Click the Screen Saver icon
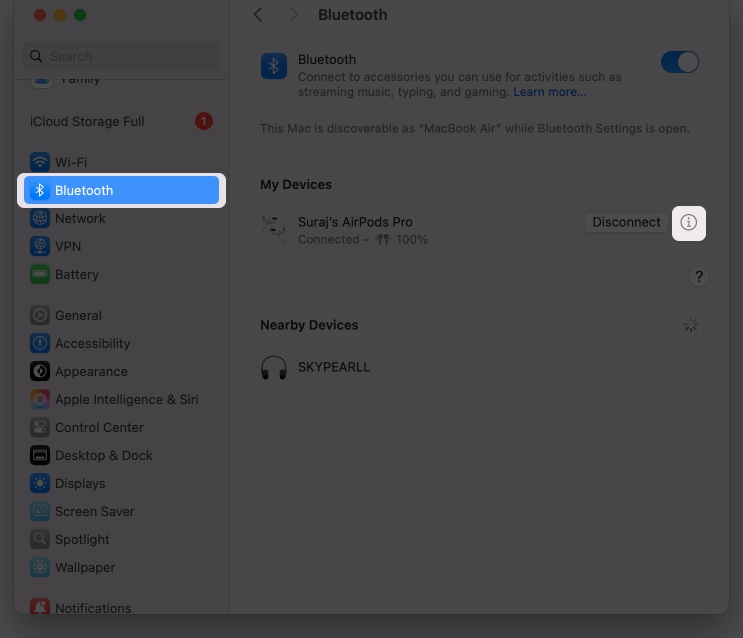This screenshot has height=638, width=743. [x=40, y=511]
